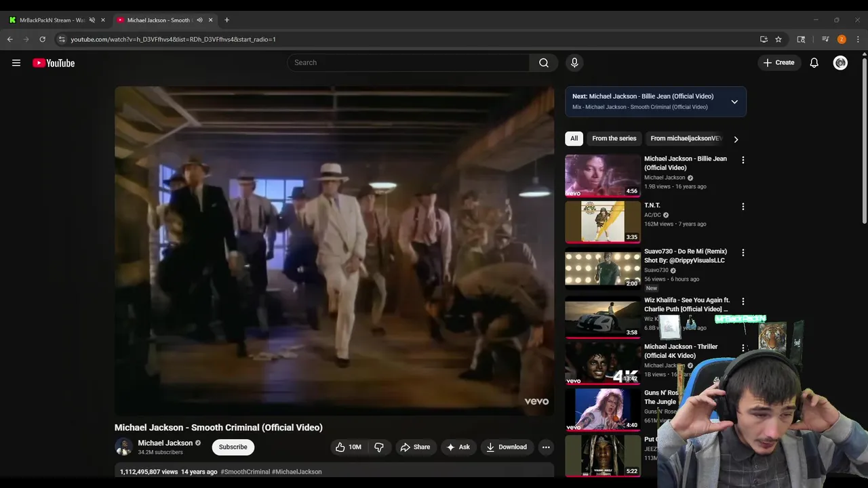Like the video with thumbs up
Screen dimensions: 868x488
pos(348,447)
